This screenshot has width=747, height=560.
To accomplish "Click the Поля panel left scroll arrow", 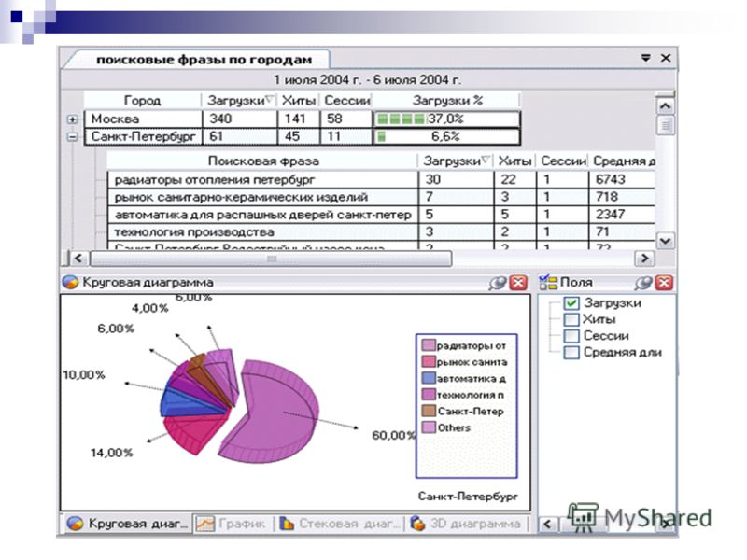I will point(548,525).
